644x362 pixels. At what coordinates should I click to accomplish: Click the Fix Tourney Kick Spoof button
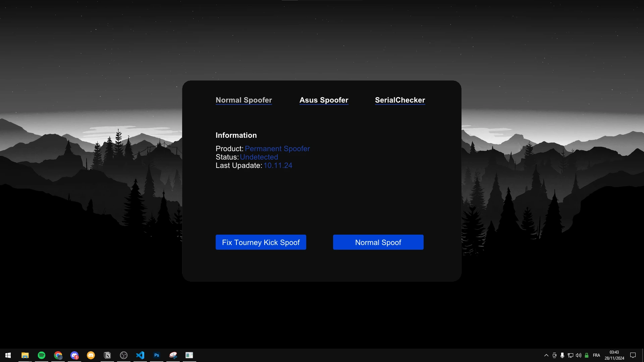click(261, 242)
